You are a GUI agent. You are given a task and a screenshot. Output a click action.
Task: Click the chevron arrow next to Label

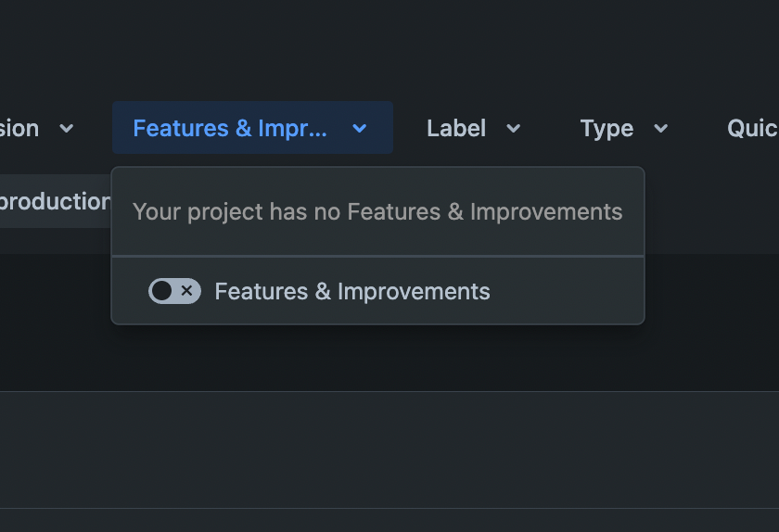(x=513, y=129)
